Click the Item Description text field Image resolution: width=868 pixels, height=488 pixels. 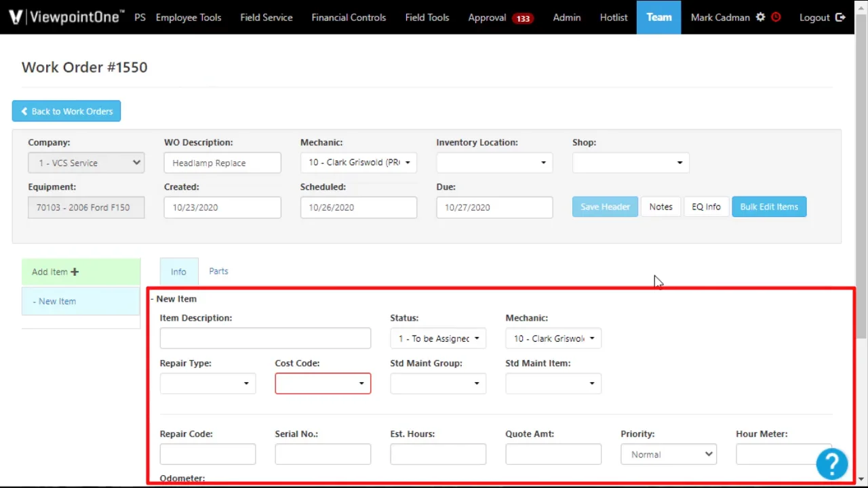point(265,338)
